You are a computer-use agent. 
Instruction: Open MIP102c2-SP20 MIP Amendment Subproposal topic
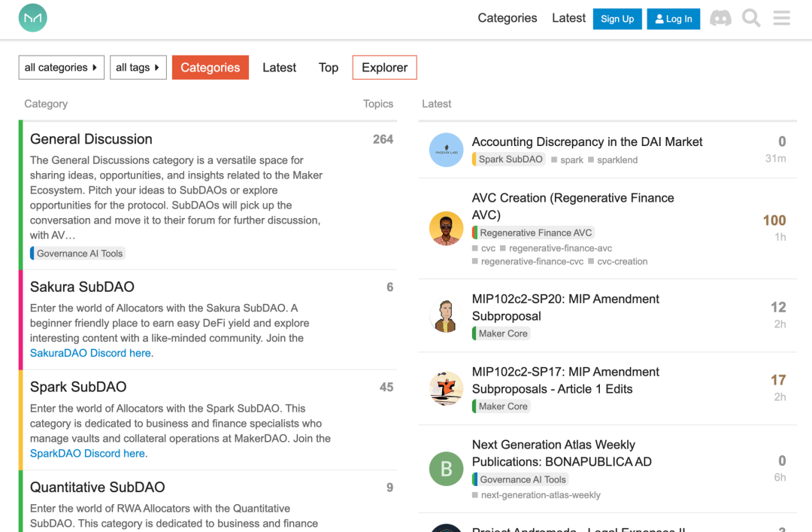(x=565, y=307)
